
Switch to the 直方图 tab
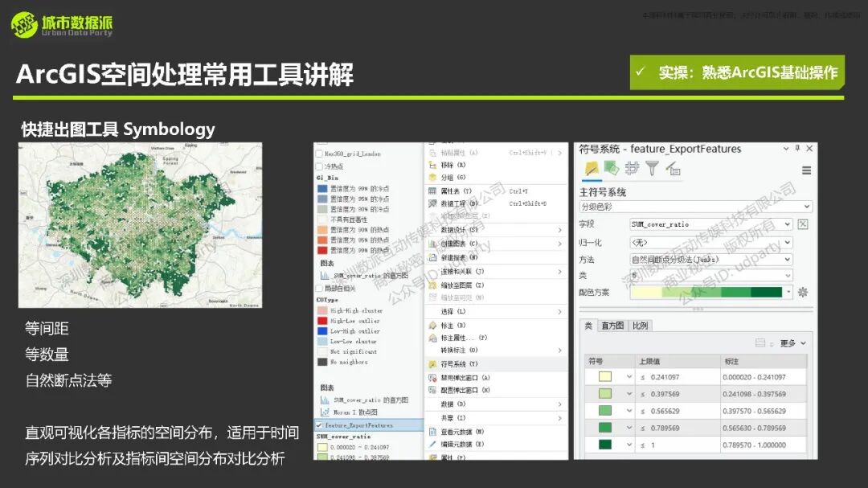point(612,326)
